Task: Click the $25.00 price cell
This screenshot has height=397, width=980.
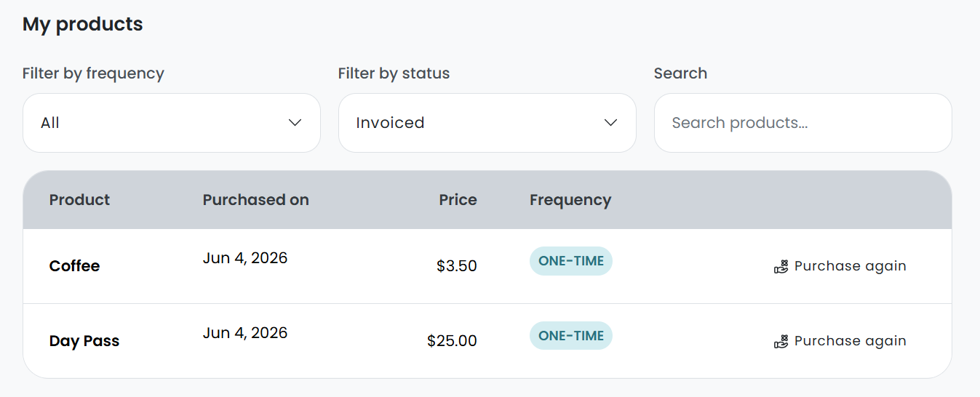Action: coord(453,341)
